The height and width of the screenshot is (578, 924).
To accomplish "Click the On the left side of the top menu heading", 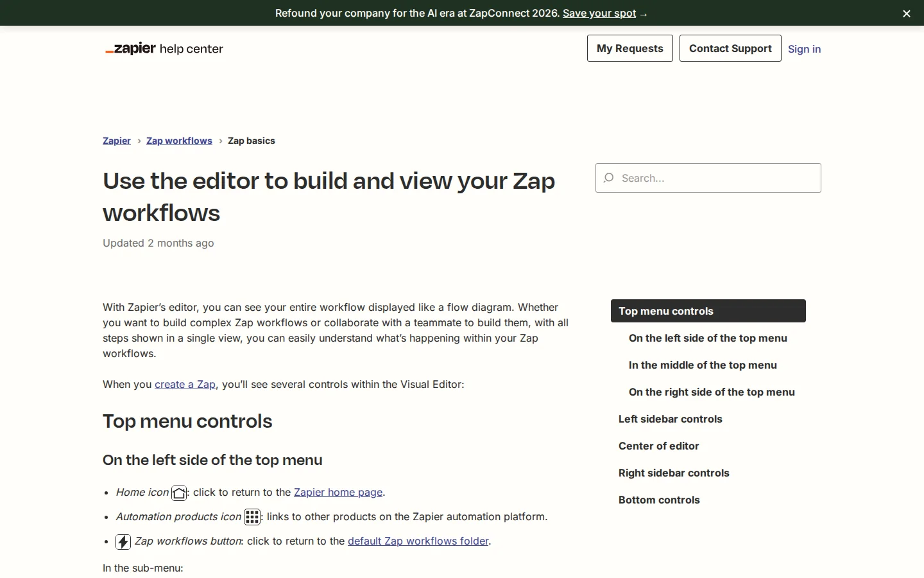I will (212, 460).
